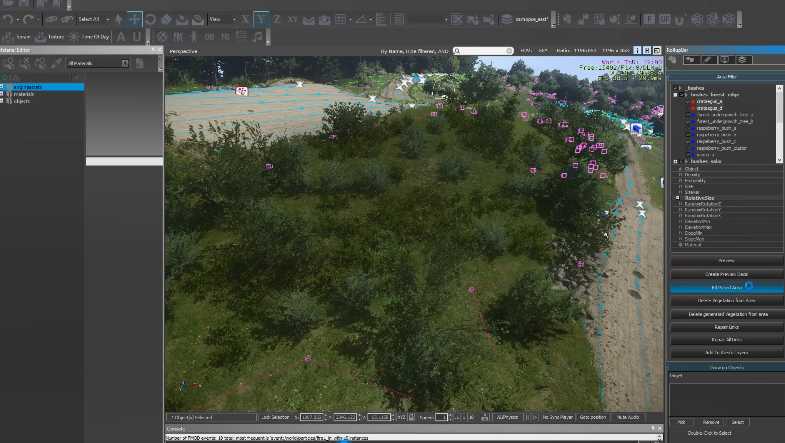785x443 pixels.
Task: Activate the Scale tool
Action: (x=166, y=20)
